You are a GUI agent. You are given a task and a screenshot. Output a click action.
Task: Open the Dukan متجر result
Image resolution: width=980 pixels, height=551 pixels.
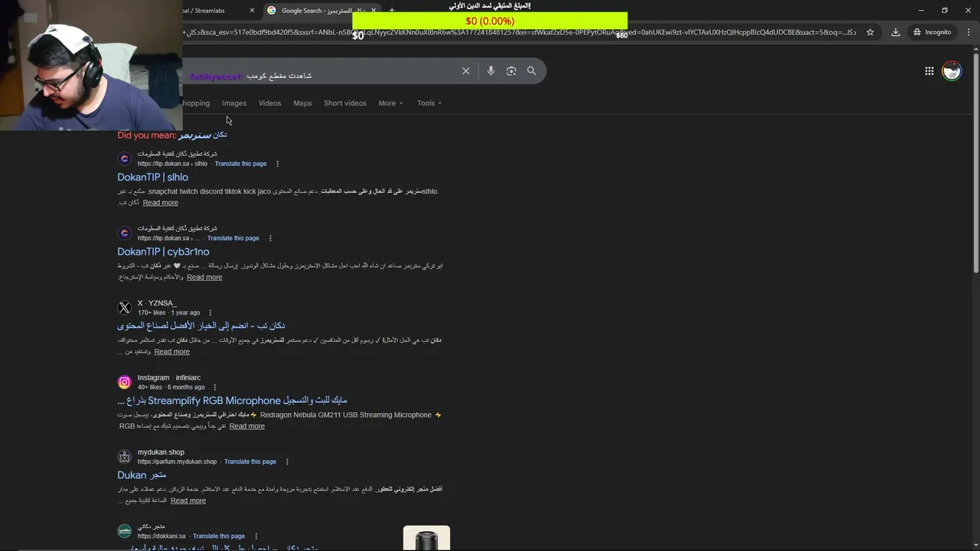pos(142,474)
